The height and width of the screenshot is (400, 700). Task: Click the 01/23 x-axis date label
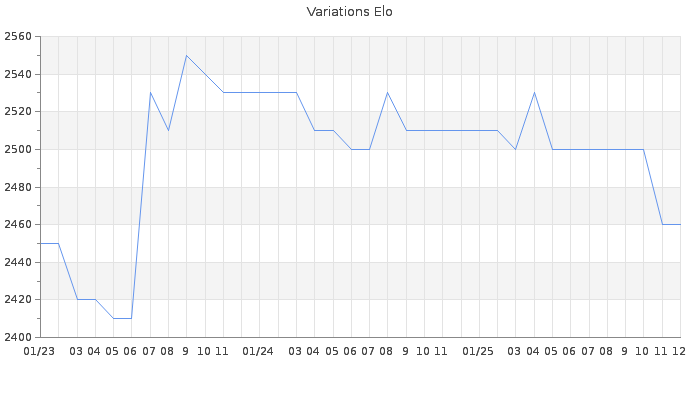[x=39, y=351]
